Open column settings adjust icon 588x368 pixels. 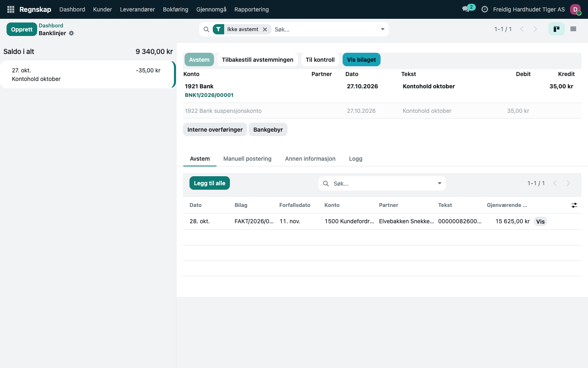pos(574,205)
